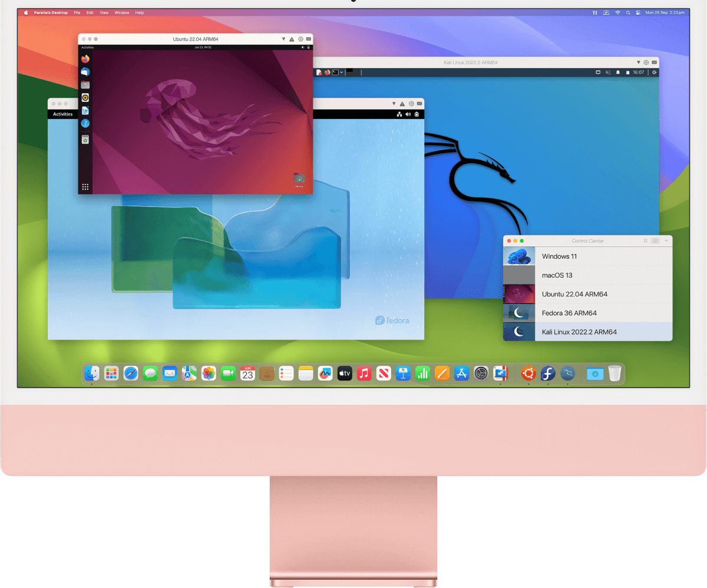707x588 pixels.
Task: Open Thunderbird mail in the Ubuntu dock
Action: point(85,72)
